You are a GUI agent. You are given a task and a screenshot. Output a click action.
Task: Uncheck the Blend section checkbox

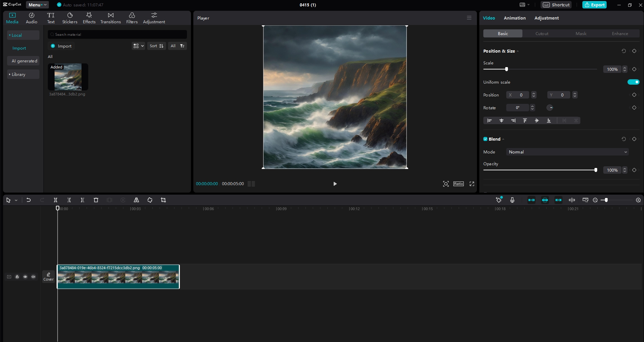tap(485, 139)
